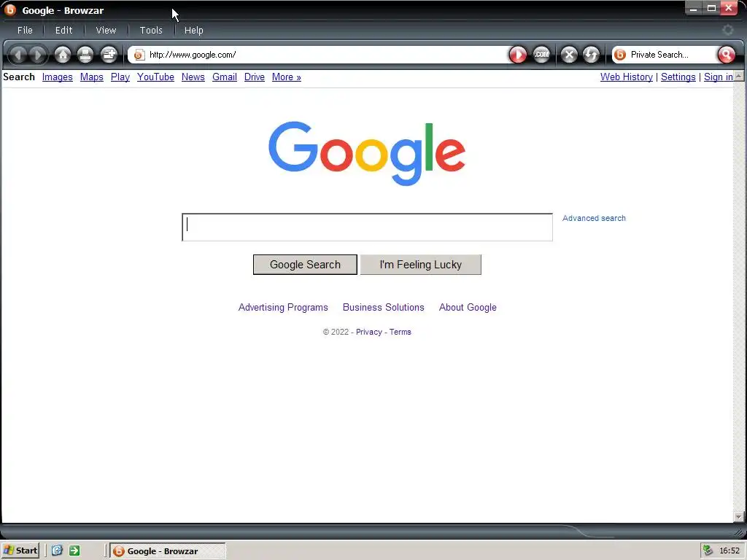Open the Play link
Screen dimensions: 747x560
(120, 77)
